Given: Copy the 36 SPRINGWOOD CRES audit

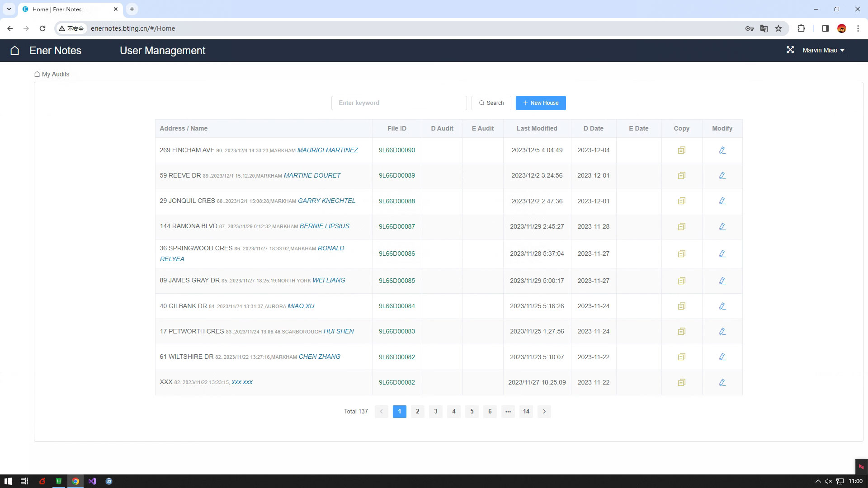Looking at the screenshot, I should pyautogui.click(x=682, y=253).
